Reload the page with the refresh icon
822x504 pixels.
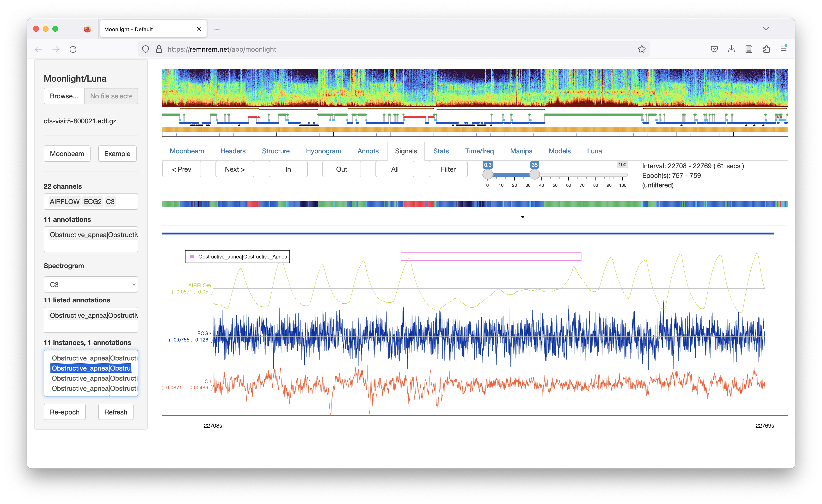(x=73, y=49)
